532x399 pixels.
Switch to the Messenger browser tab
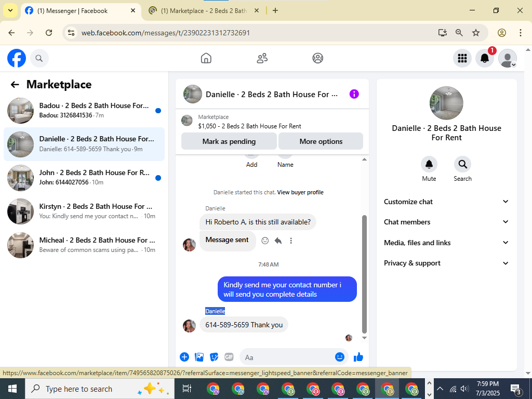(81, 11)
